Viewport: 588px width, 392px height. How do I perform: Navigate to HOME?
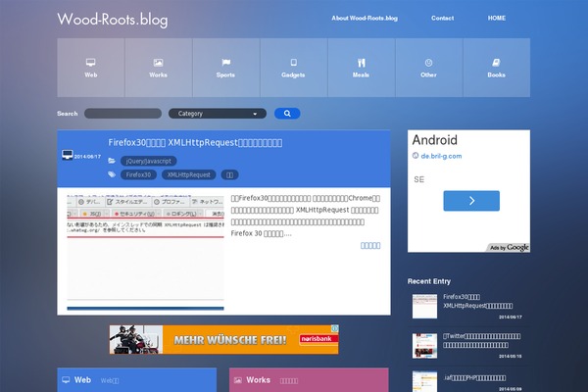point(497,18)
